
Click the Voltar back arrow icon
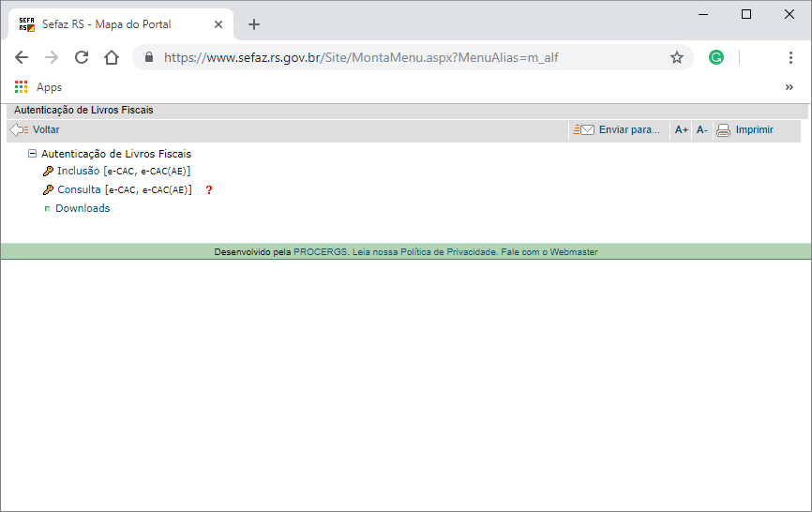coord(19,130)
